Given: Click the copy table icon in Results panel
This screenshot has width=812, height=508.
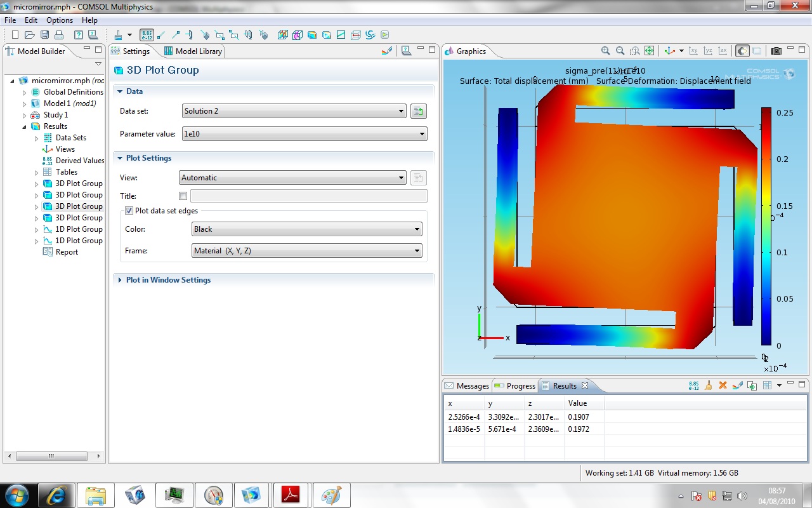Looking at the screenshot, I should pos(752,385).
